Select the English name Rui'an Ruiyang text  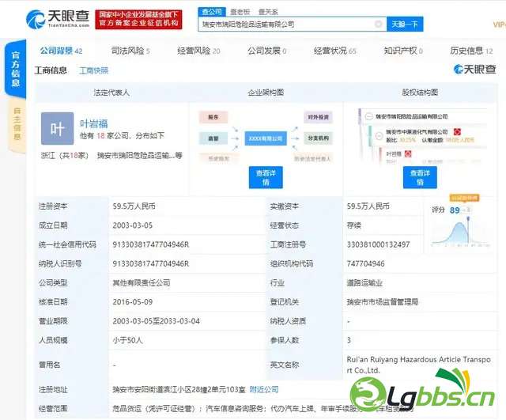(418, 365)
